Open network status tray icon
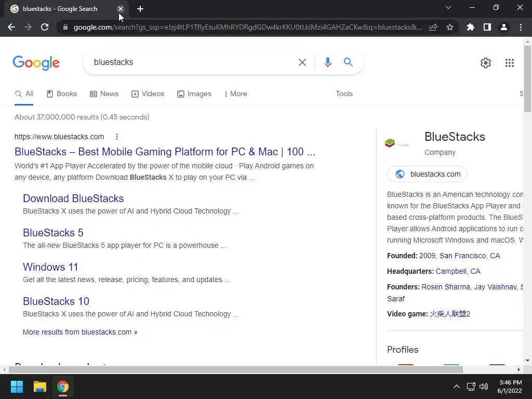Viewport: 532px width, 399px height. point(471,387)
